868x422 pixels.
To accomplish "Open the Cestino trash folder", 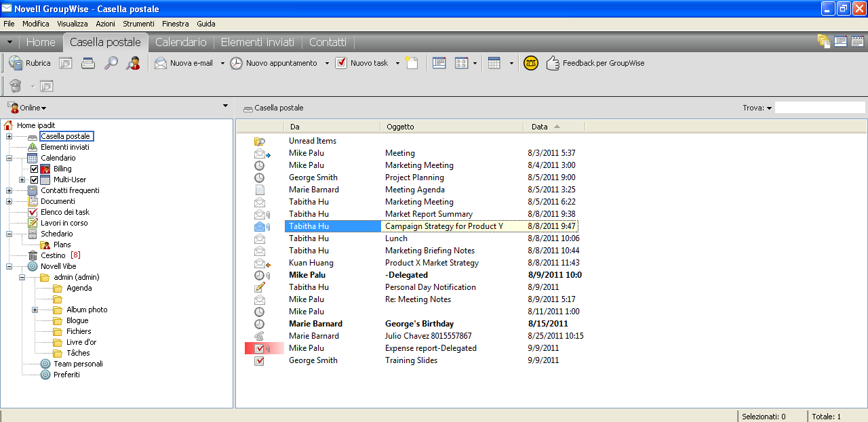I will 53,255.
